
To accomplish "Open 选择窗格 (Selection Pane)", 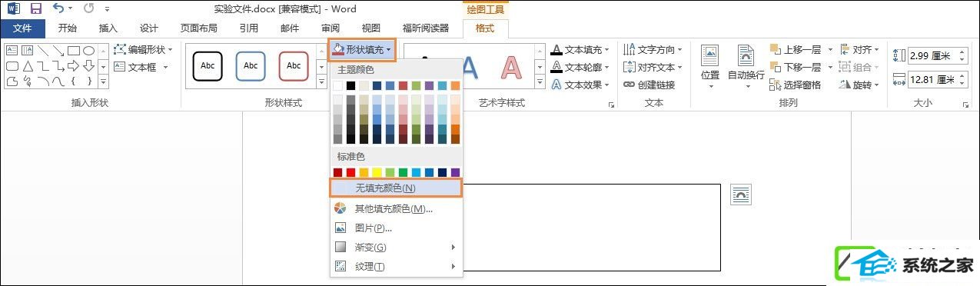I will tap(796, 85).
